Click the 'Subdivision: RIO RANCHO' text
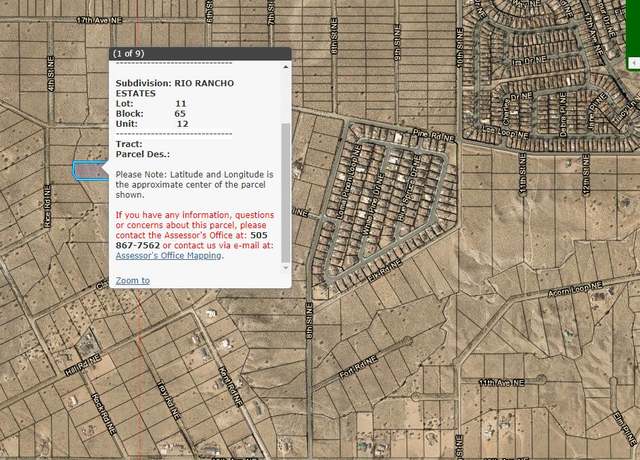This screenshot has height=460, width=640. [x=175, y=83]
